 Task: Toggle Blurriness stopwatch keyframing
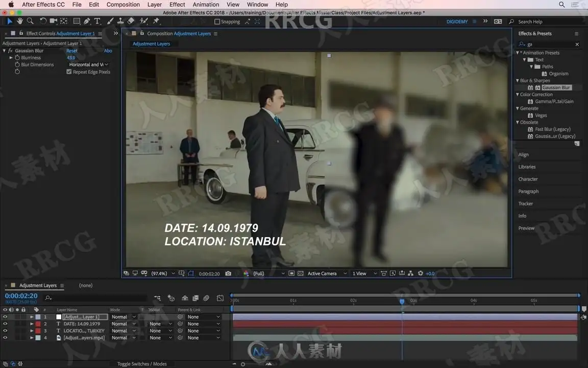click(x=17, y=57)
